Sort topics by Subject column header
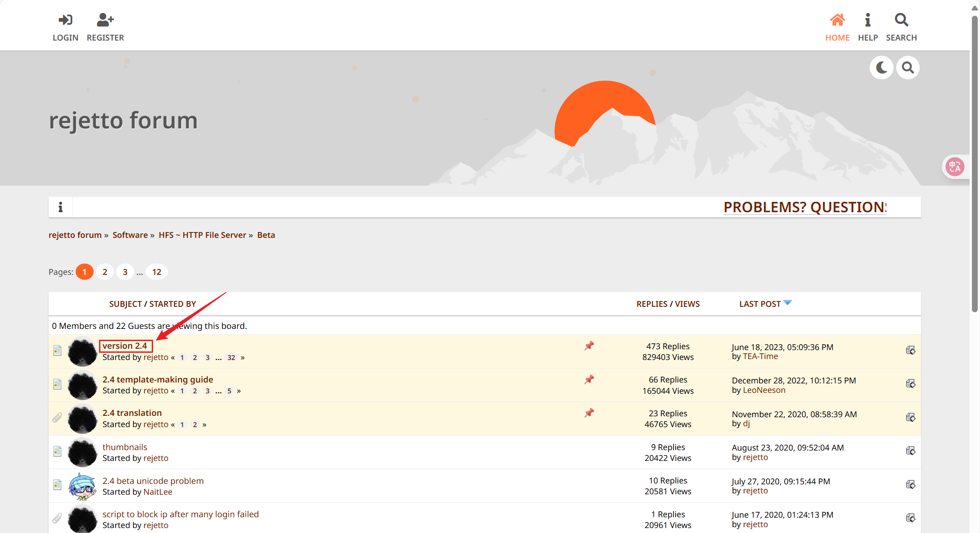980x533 pixels. (x=125, y=304)
